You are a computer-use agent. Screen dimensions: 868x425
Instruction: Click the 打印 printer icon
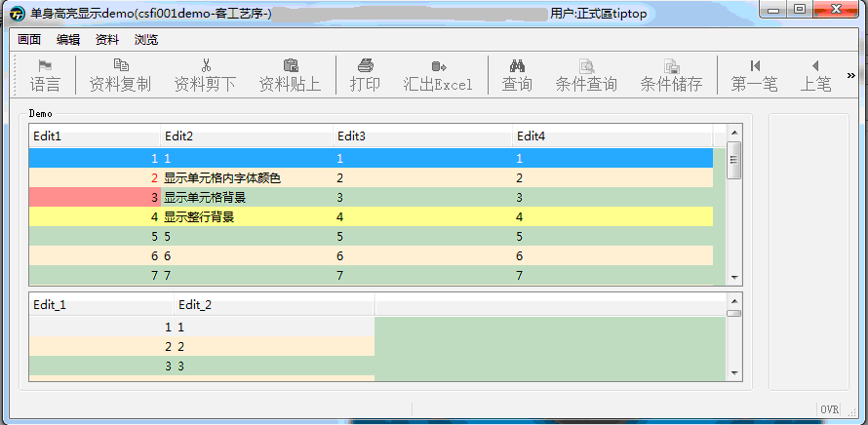point(366,65)
